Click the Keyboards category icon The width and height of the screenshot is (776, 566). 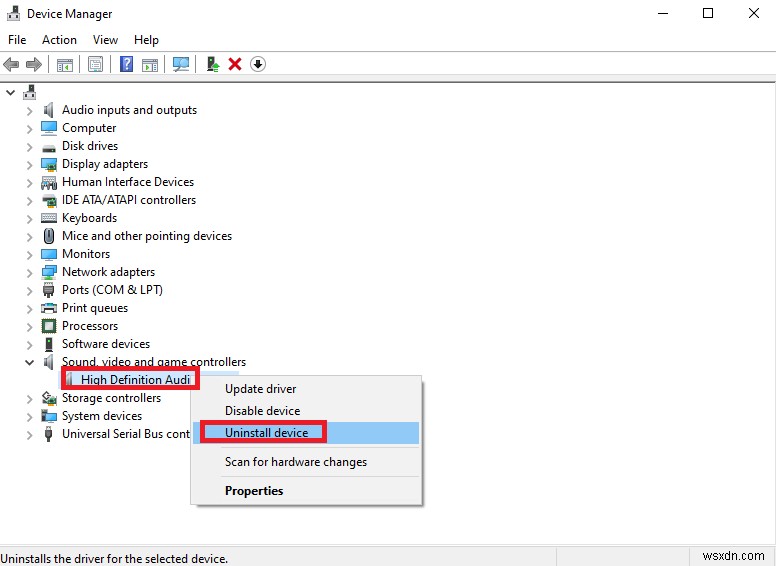(49, 218)
